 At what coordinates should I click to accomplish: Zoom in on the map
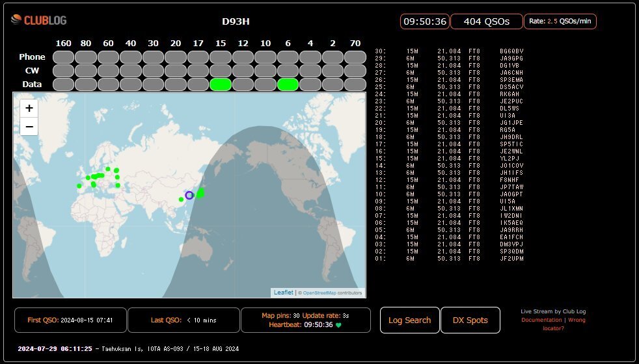29,109
